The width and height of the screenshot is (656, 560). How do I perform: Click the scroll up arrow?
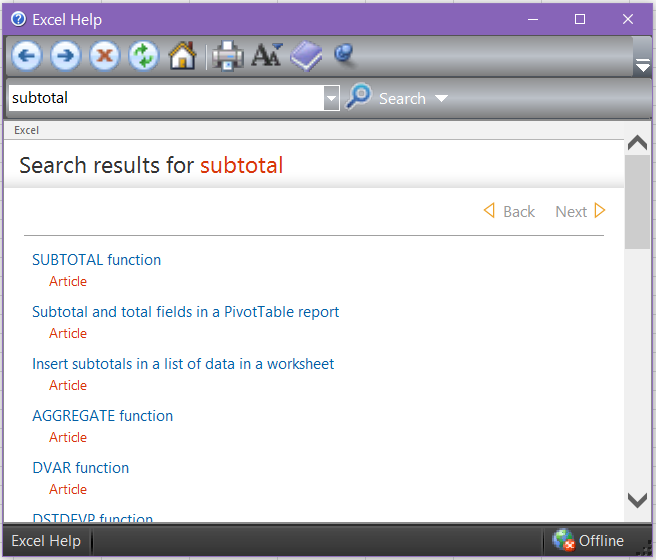[x=638, y=143]
